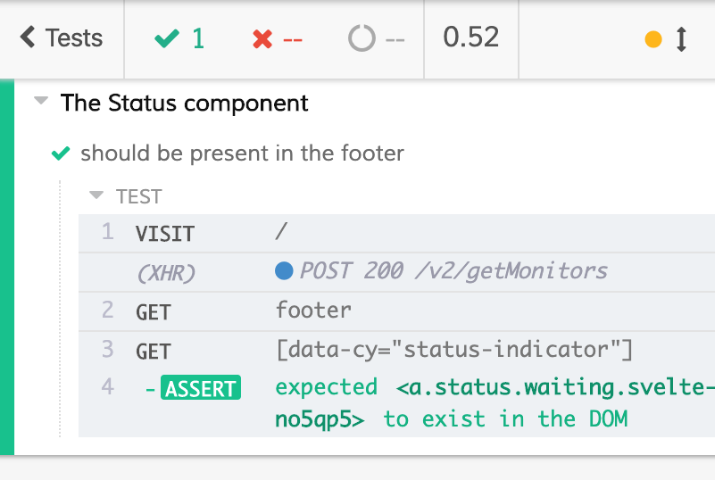Collapse The Status component suite

pyautogui.click(x=41, y=102)
